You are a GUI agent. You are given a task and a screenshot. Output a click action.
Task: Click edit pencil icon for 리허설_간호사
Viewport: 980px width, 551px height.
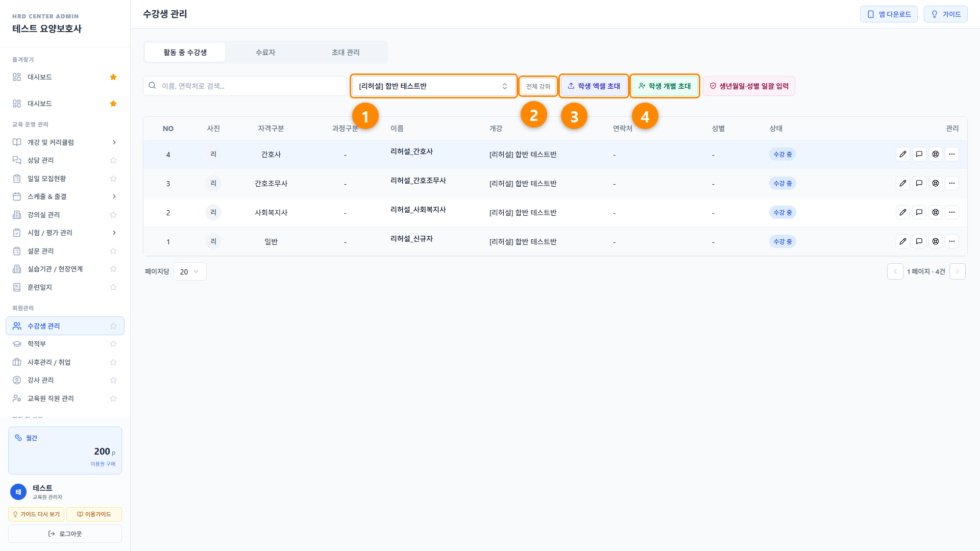(903, 154)
